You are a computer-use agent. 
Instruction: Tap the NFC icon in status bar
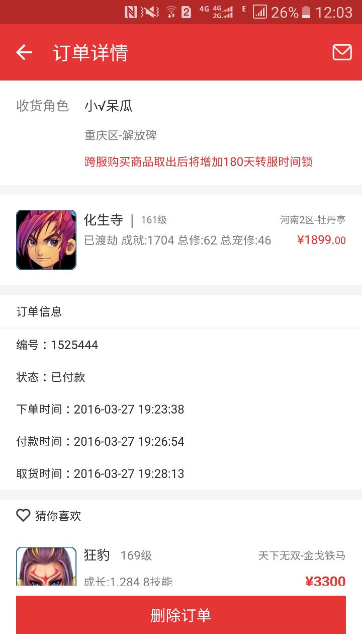[131, 12]
